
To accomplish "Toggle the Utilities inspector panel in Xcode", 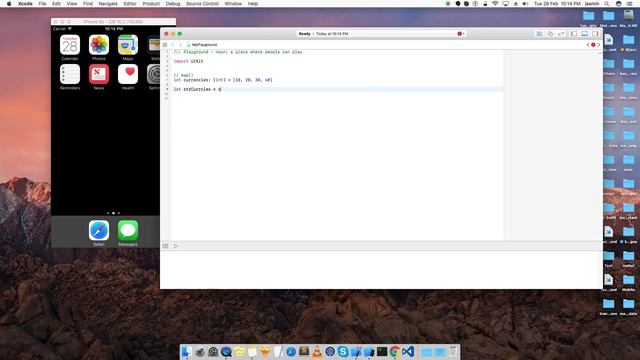I will [595, 34].
